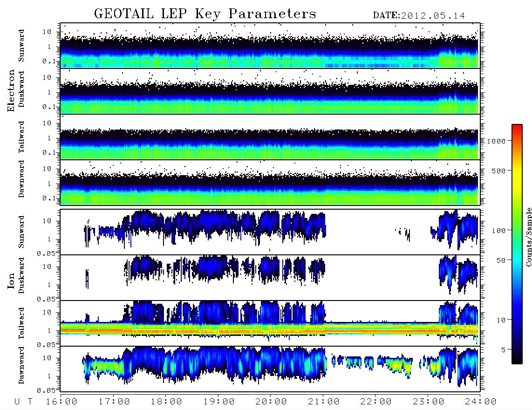Click the "18:00" time tick label

[x=166, y=402]
